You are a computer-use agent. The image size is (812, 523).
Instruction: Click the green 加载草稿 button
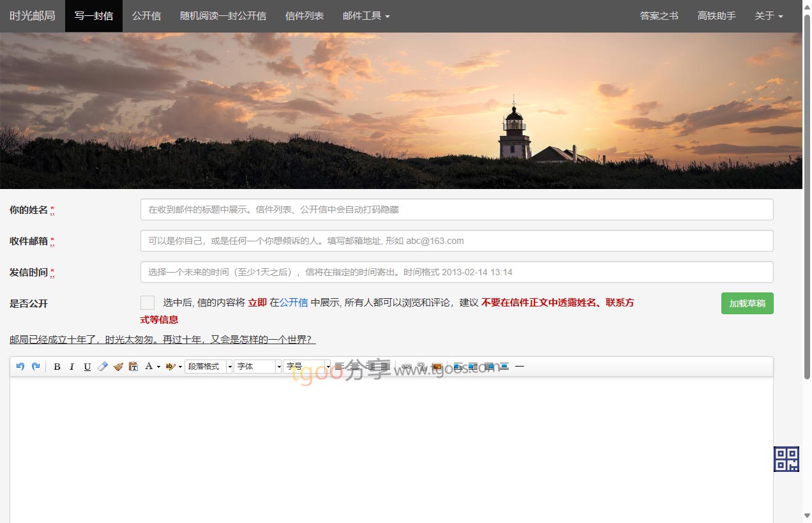tap(747, 303)
